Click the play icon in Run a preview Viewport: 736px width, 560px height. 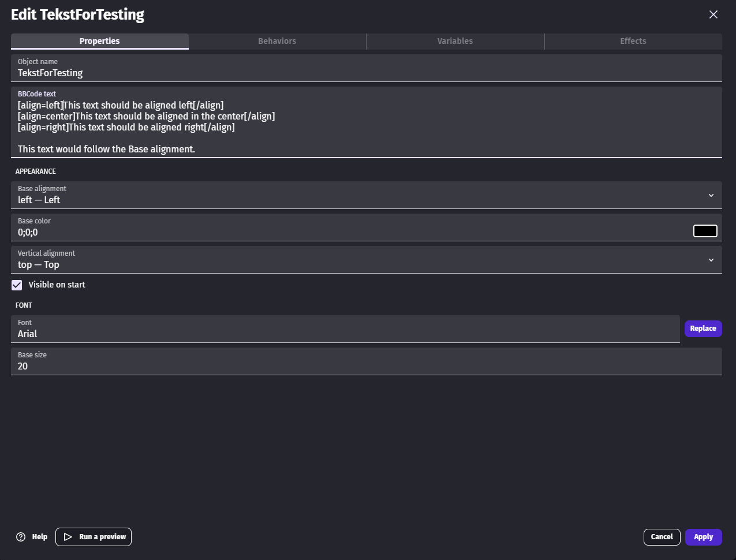pyautogui.click(x=68, y=537)
